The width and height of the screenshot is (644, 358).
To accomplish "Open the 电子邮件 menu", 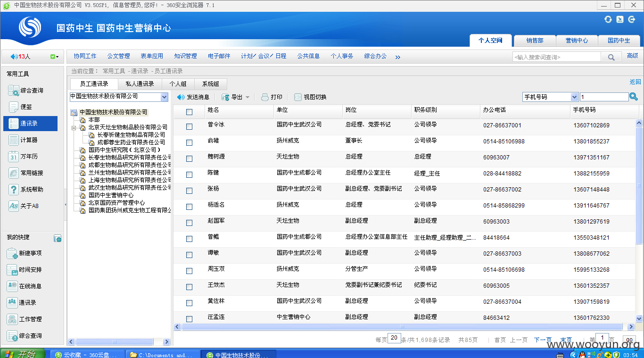I will coord(219,56).
